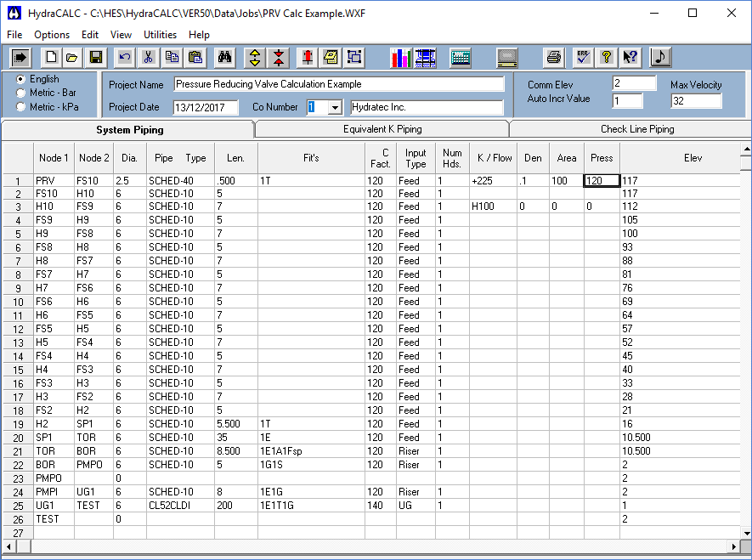Switch to the System Piping tab
The image size is (752, 560).
[129, 130]
